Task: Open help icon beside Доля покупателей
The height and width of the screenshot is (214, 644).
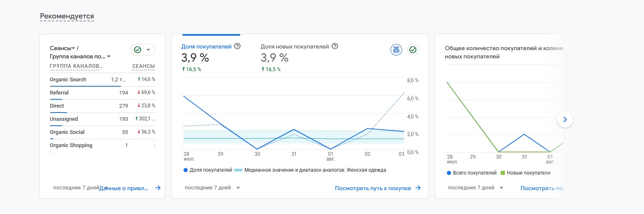Action: [x=237, y=46]
